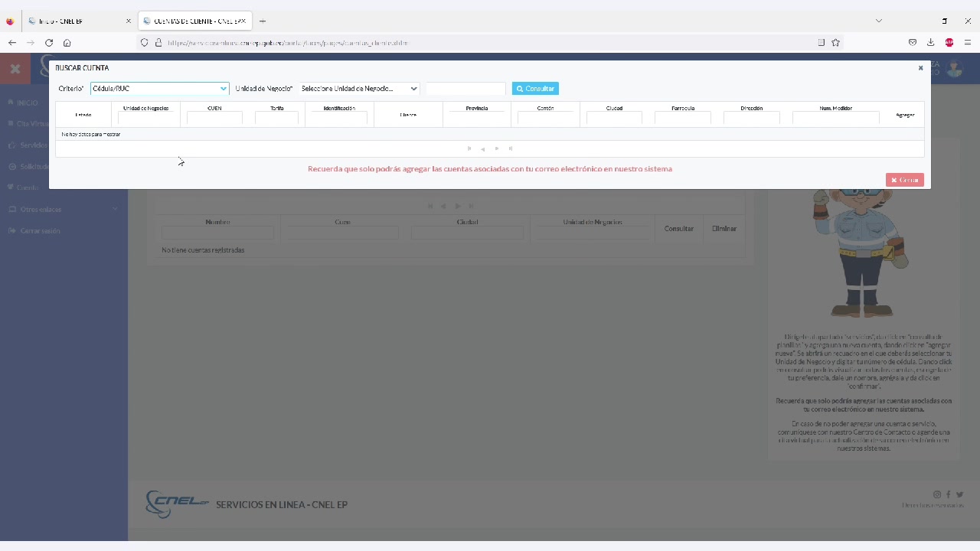This screenshot has width=980, height=551.
Task: Open the browser home page
Action: [67, 43]
